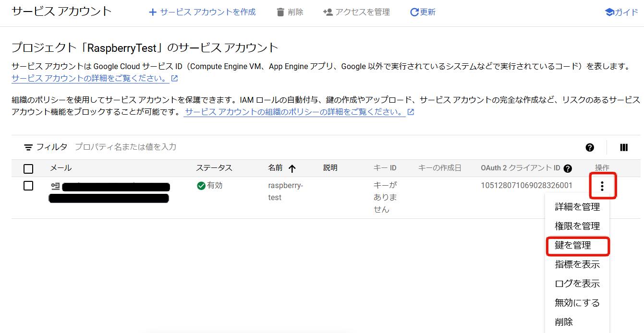The width and height of the screenshot is (644, 333).
Task: Click the green 有効 status icon
Action: pos(201,186)
